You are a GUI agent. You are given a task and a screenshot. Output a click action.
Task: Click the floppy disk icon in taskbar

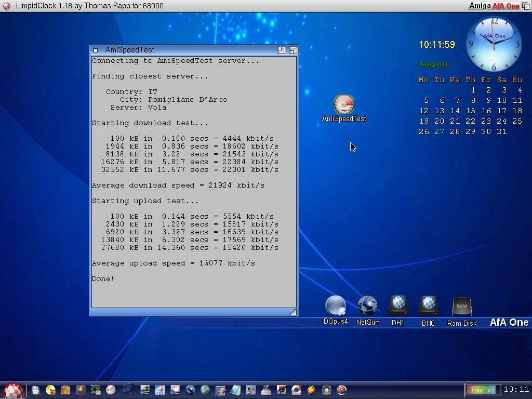click(x=36, y=390)
